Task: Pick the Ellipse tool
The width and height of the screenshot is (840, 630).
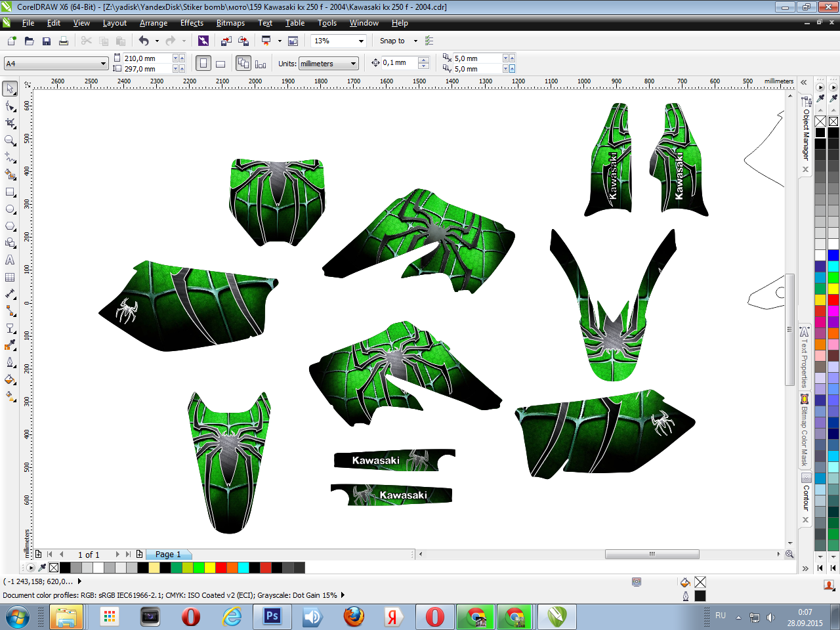Action: click(10, 209)
